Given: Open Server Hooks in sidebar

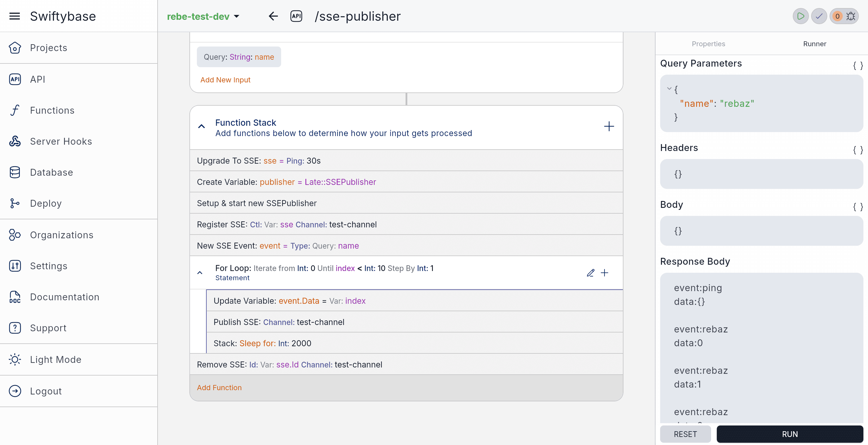Looking at the screenshot, I should 61,141.
